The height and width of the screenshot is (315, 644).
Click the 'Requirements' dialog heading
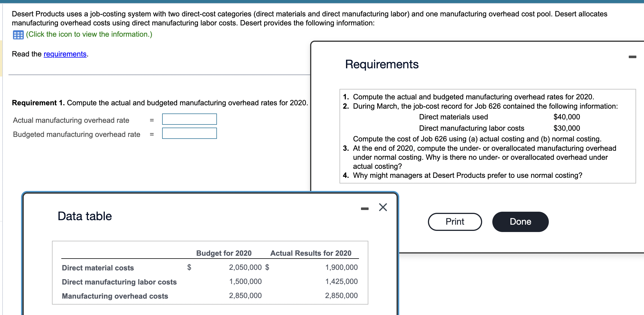[382, 64]
